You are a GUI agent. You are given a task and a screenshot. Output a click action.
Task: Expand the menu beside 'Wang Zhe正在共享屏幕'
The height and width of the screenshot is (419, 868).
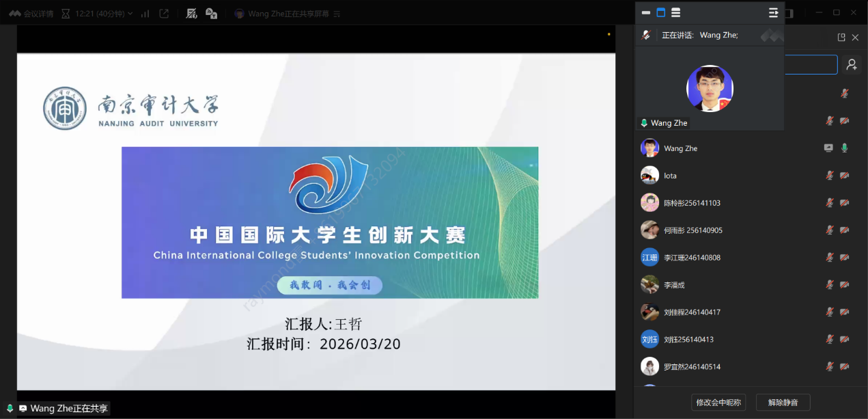pos(337,14)
